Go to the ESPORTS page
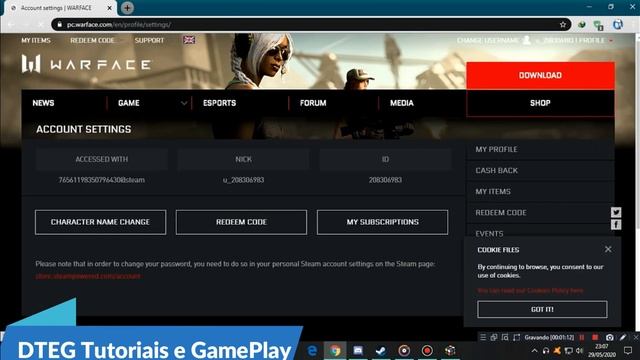Viewport: 640px width, 360px height. [220, 103]
